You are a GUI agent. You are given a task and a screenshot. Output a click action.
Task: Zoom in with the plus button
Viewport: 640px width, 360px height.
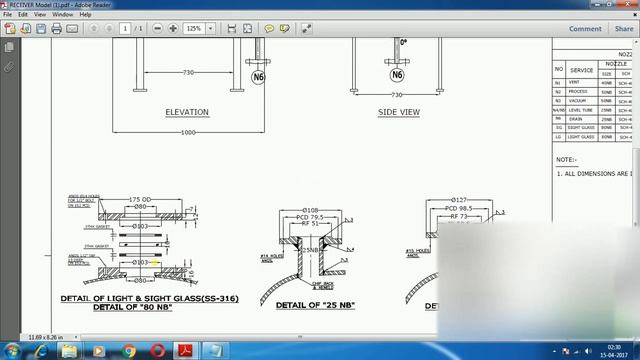(x=173, y=29)
